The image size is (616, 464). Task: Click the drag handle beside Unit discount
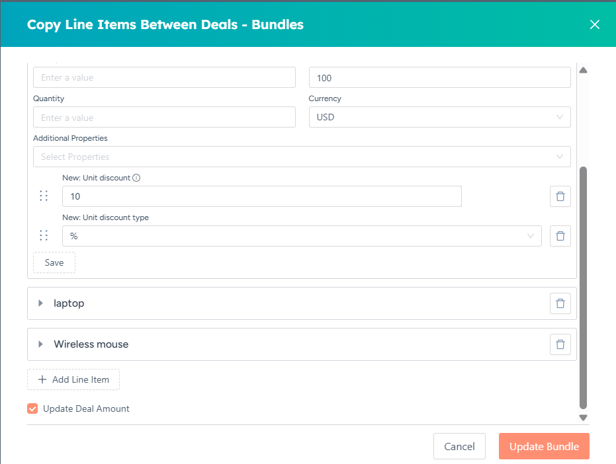[44, 196]
